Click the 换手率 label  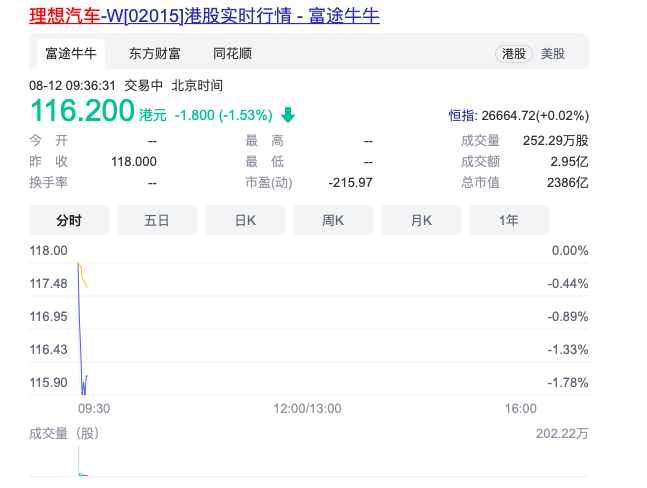(48, 182)
